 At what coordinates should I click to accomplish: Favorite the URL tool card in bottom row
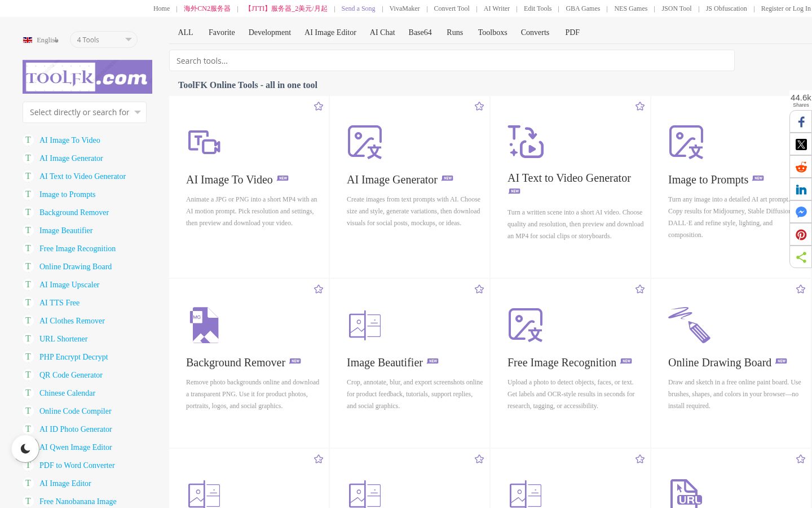tap(801, 459)
